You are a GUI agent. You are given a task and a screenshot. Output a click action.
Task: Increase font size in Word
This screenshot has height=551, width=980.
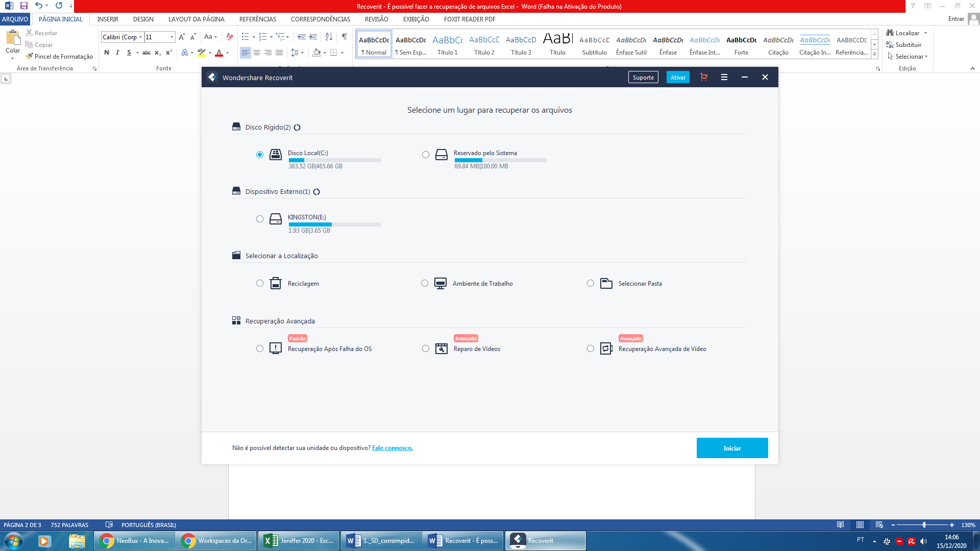[x=182, y=37]
